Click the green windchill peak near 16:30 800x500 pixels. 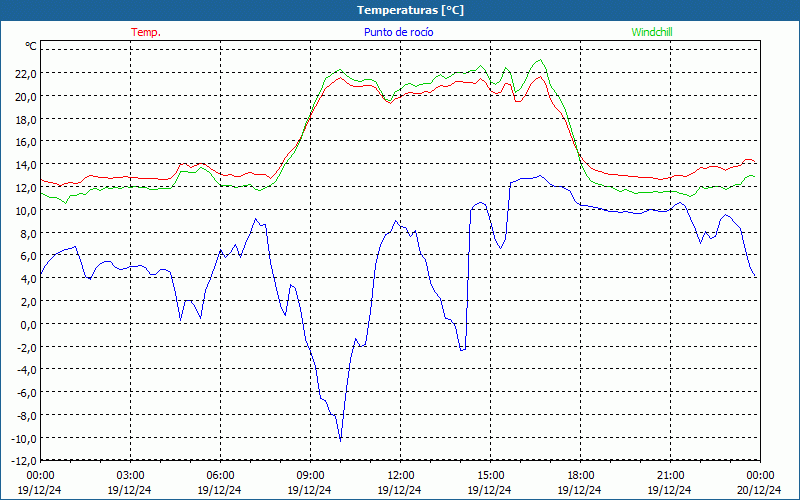pyautogui.click(x=540, y=60)
